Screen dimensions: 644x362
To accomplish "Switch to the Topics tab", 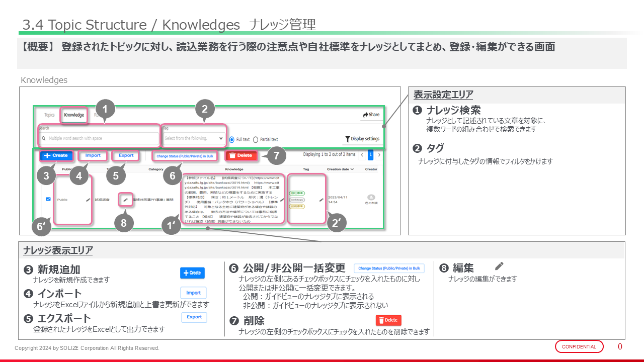I will (x=49, y=115).
